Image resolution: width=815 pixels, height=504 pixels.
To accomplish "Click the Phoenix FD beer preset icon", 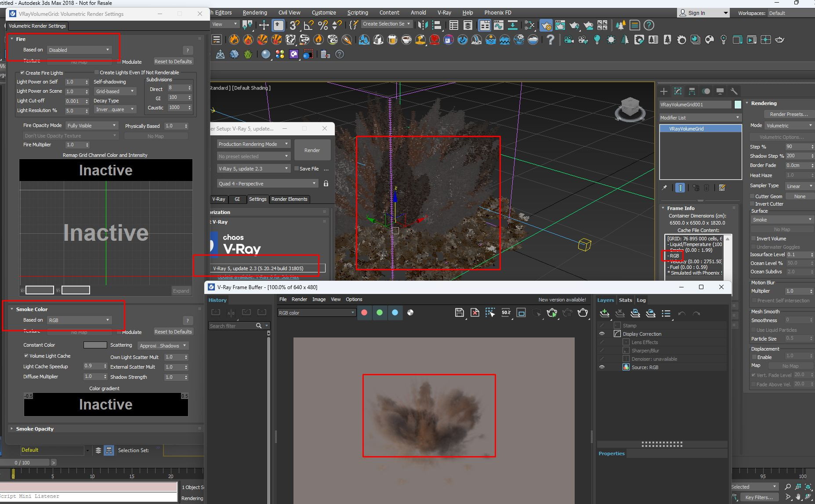I will [392, 40].
